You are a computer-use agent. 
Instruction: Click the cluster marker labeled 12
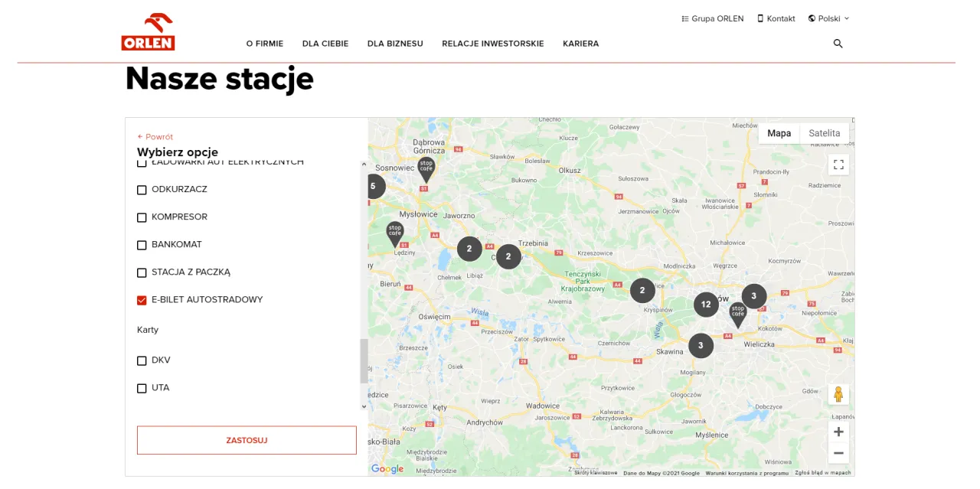click(x=706, y=305)
